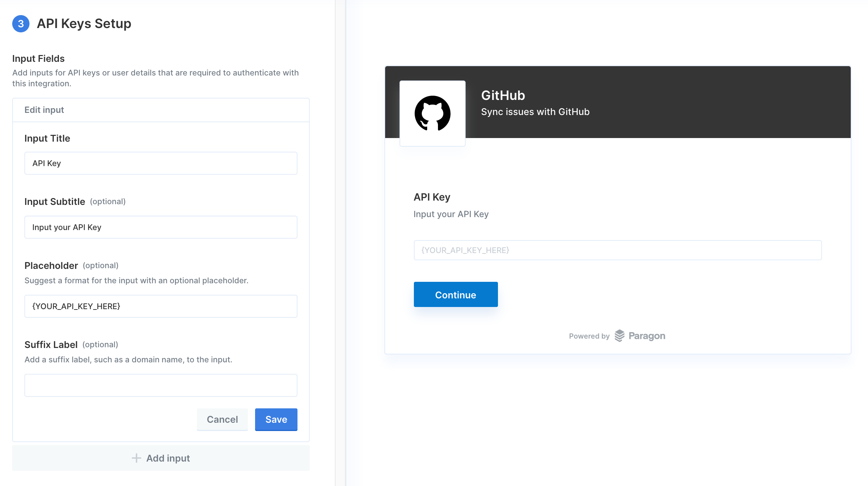This screenshot has width=868, height=486.
Task: Click the GitHub title in preview header
Action: 503,95
